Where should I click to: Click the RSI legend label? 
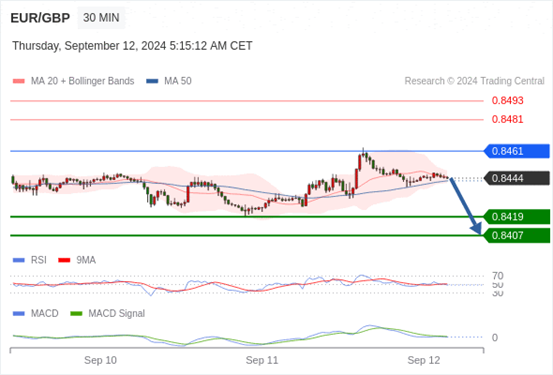[38, 260]
